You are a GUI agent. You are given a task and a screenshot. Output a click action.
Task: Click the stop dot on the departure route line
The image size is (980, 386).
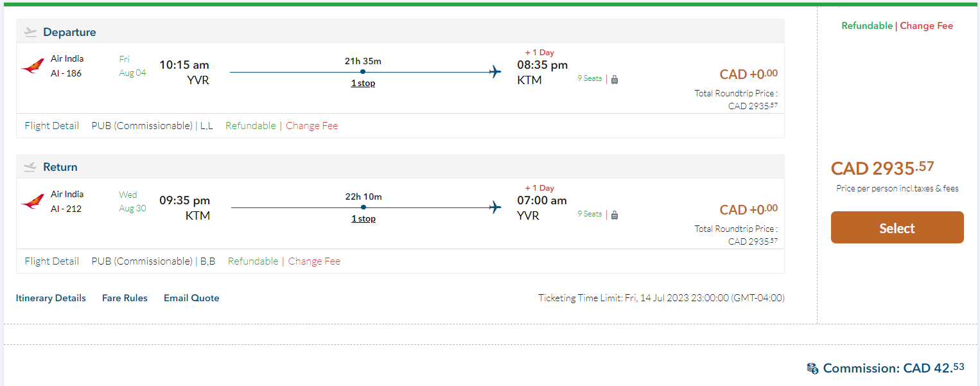pos(363,72)
